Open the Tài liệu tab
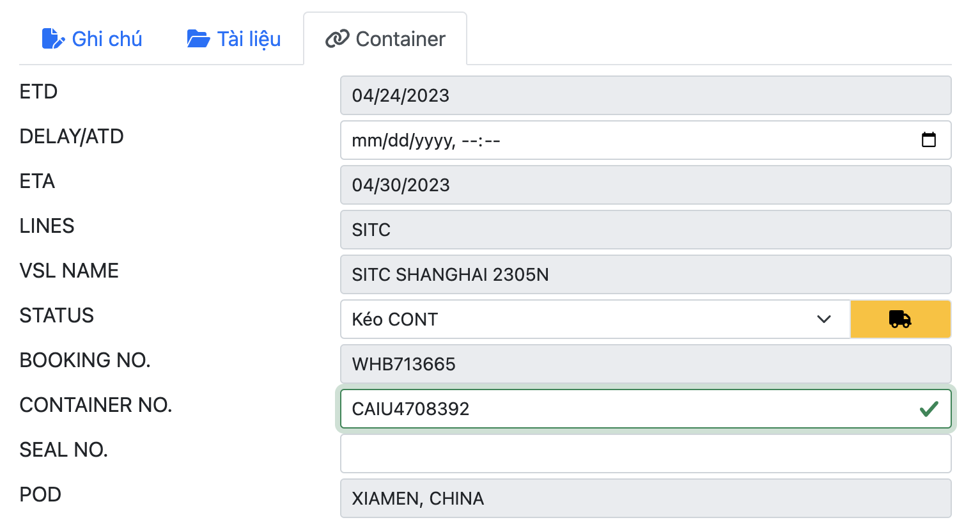980x520 pixels. coord(249,39)
